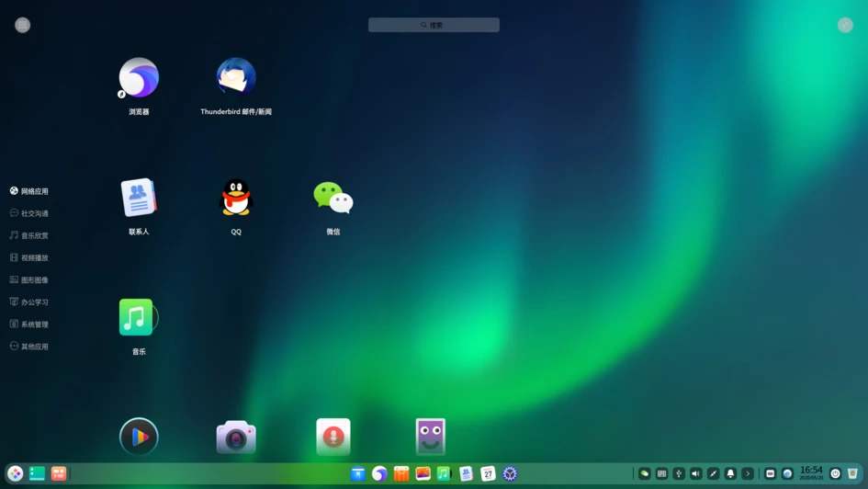Viewport: 868px width, 489px height.
Task: Open the notification bell tray icon
Action: (x=729, y=474)
